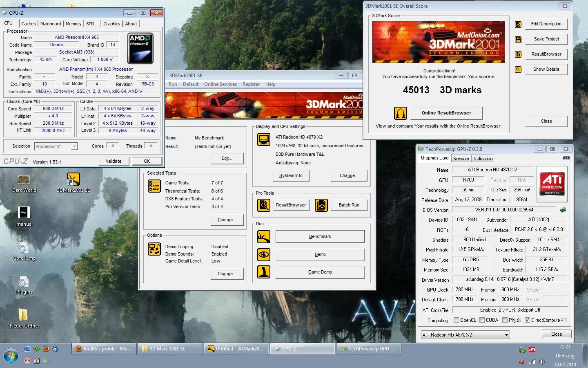Click the Options settings icon in 3DMark2001
The image size is (588, 368).
[x=154, y=249]
